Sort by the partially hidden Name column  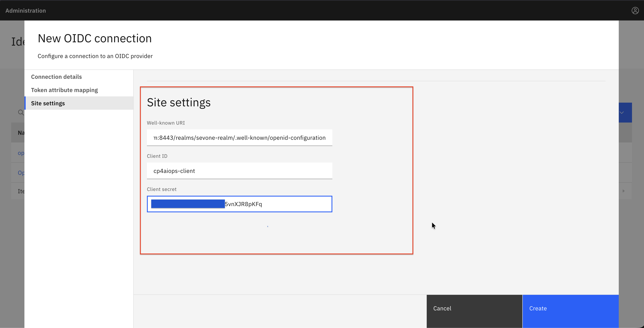tap(21, 133)
